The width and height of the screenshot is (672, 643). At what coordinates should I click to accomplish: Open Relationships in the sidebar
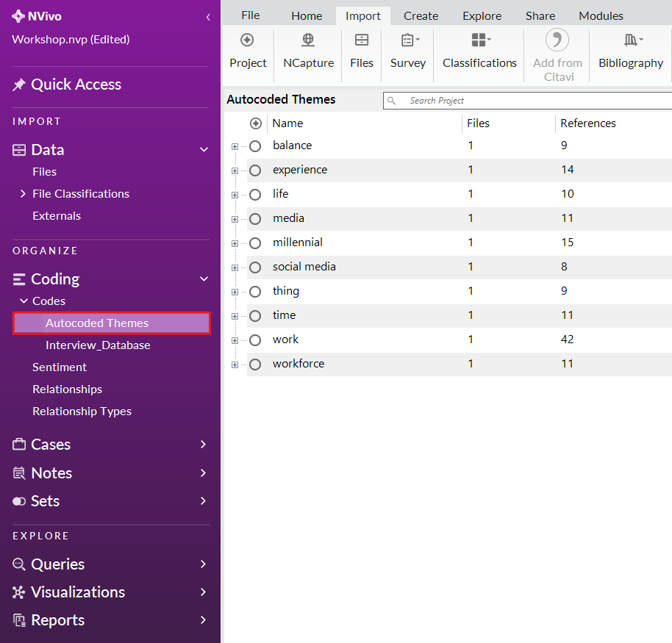pyautogui.click(x=68, y=389)
